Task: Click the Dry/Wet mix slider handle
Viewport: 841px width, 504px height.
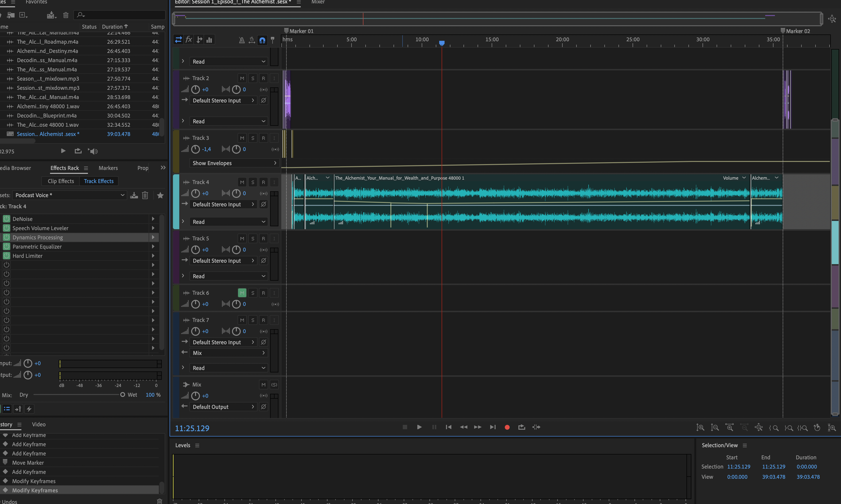Action: 122,395
